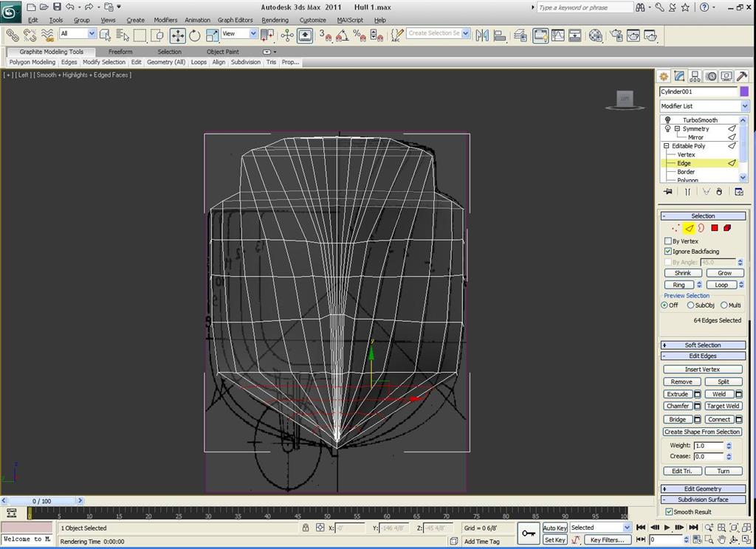
Task: Enable the By Vertex checkbox
Action: point(667,241)
